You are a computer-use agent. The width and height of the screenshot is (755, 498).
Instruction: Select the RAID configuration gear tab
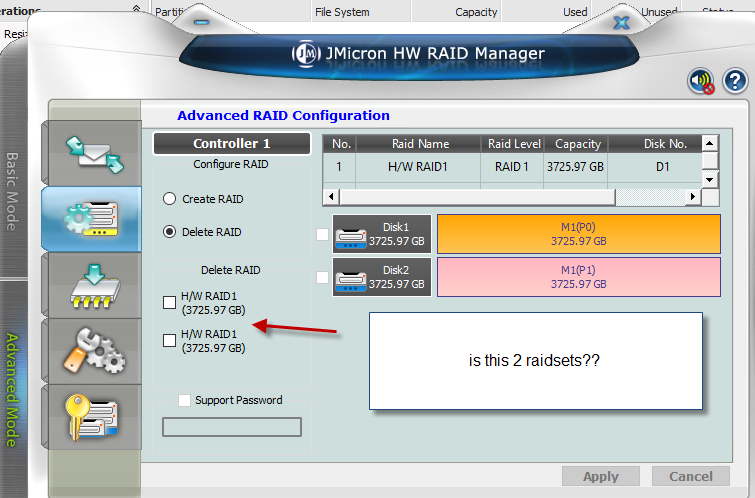pos(91,219)
